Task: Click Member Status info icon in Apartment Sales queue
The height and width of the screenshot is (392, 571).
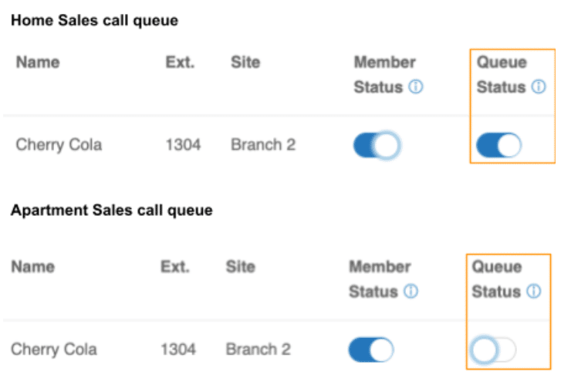Action: 411,292
